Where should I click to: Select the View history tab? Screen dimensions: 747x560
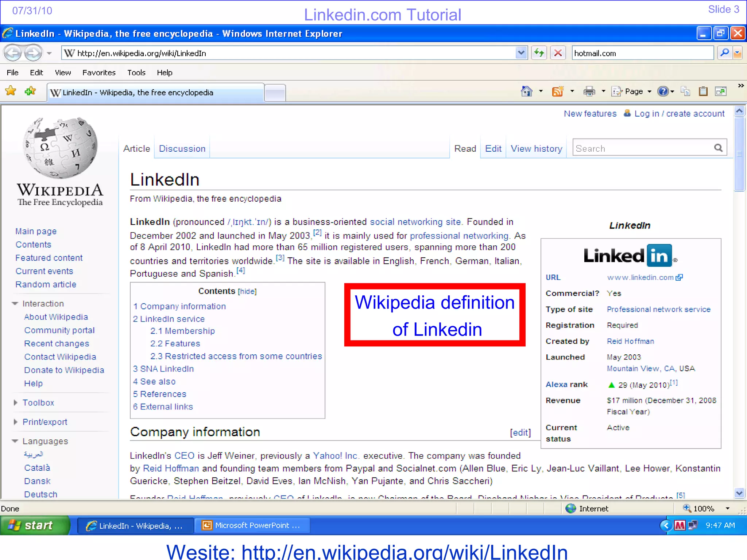tap(536, 148)
